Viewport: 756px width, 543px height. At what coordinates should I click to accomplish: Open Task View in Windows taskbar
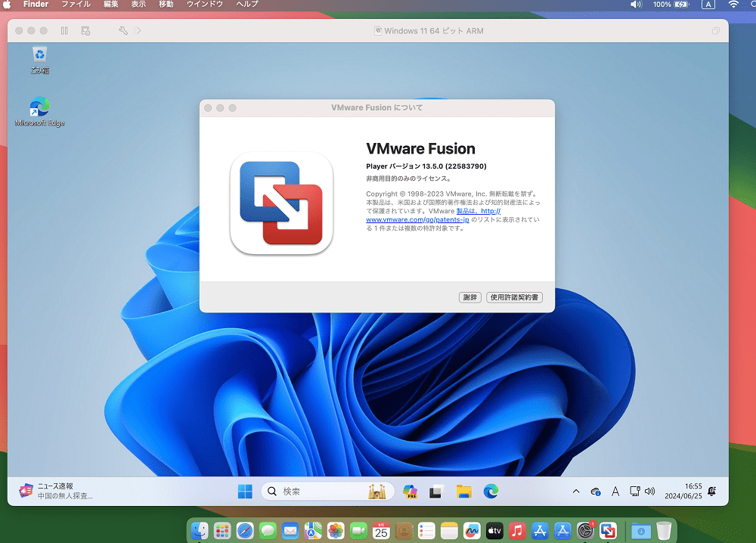click(436, 492)
